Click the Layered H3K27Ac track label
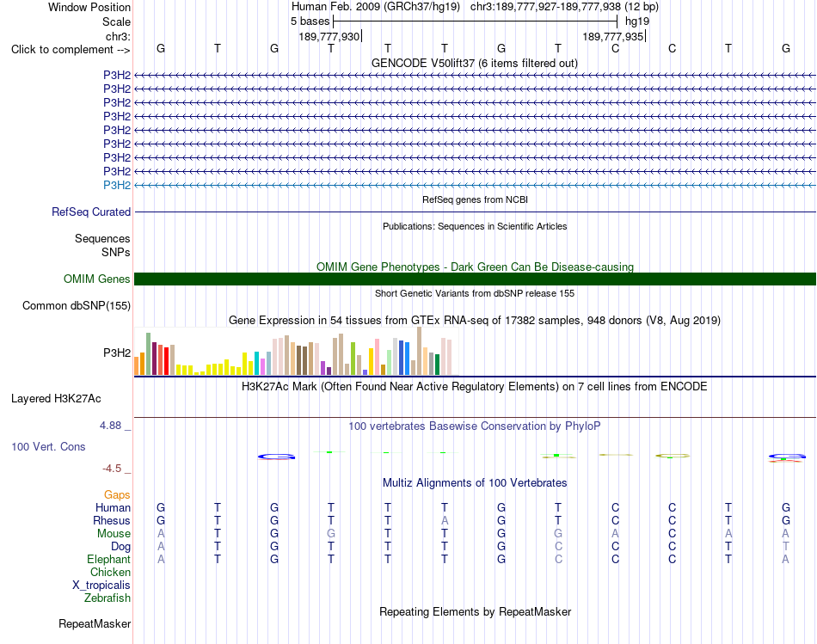 click(x=56, y=399)
